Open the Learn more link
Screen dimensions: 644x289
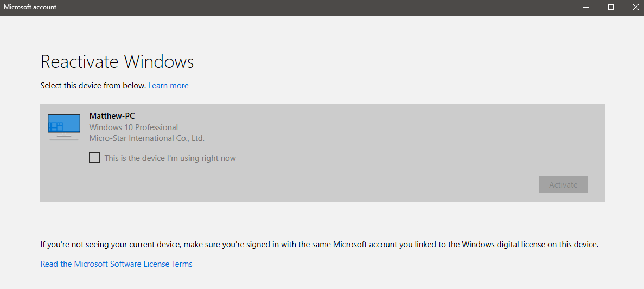[x=168, y=85]
